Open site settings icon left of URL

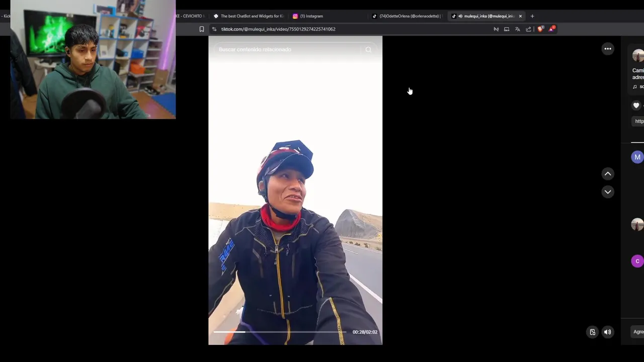tap(214, 29)
